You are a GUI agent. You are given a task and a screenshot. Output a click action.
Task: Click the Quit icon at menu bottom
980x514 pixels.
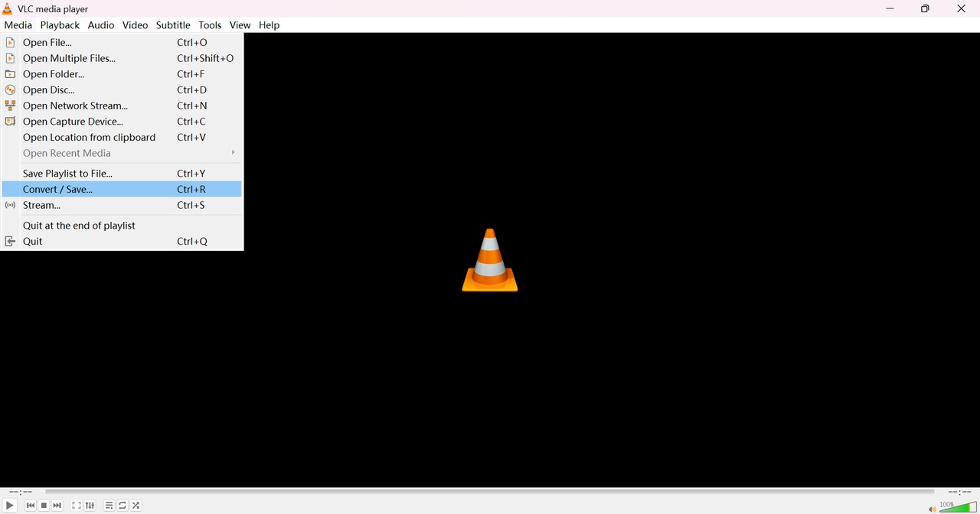tap(10, 241)
